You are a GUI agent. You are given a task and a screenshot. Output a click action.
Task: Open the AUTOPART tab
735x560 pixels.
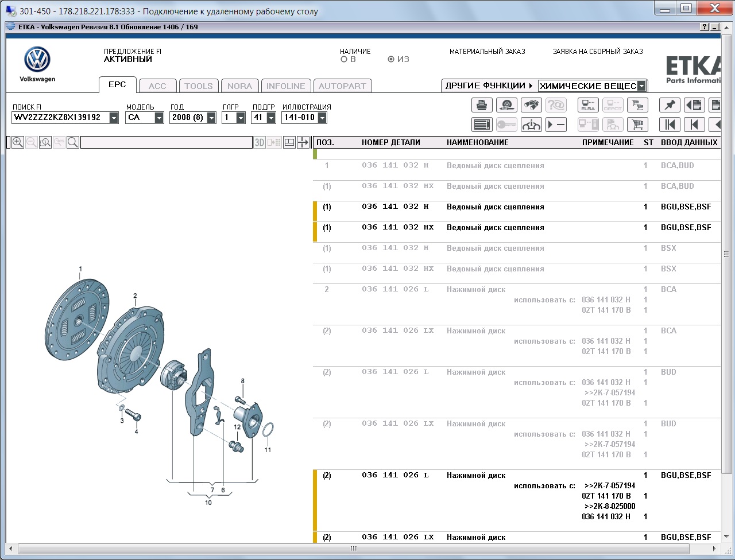342,86
